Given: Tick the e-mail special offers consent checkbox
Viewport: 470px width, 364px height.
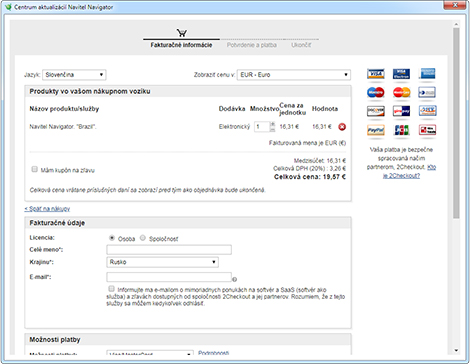Looking at the screenshot, I should pyautogui.click(x=111, y=289).
